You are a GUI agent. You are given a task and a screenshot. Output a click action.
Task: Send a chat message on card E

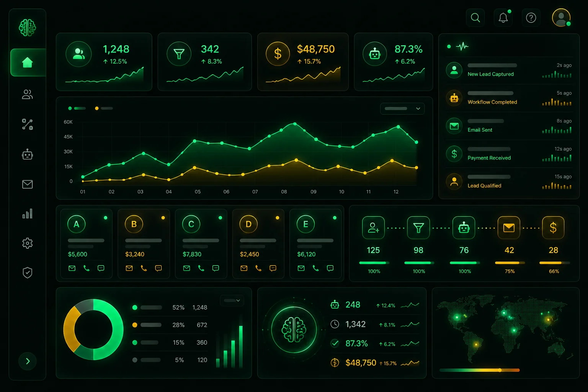pyautogui.click(x=330, y=268)
